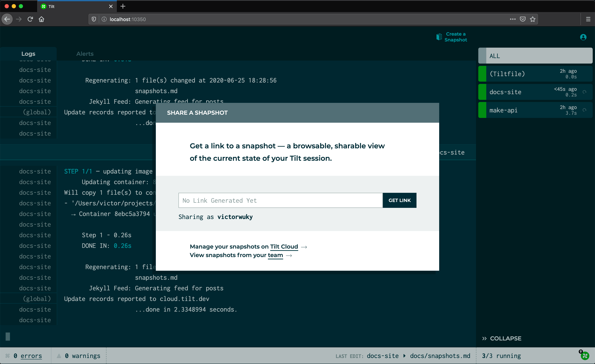595x364 pixels.
Task: Select the ALL resources entry
Action: pos(535,56)
